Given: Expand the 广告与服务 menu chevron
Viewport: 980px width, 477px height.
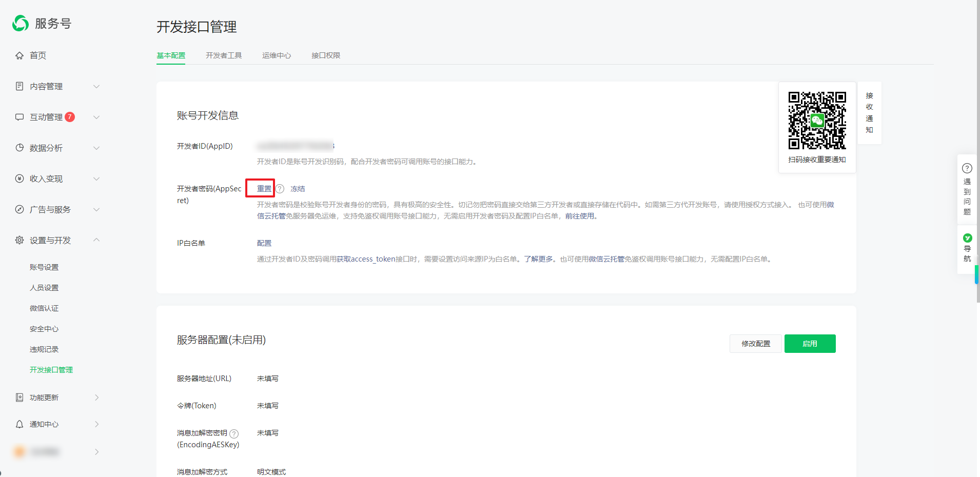Looking at the screenshot, I should click(x=96, y=209).
